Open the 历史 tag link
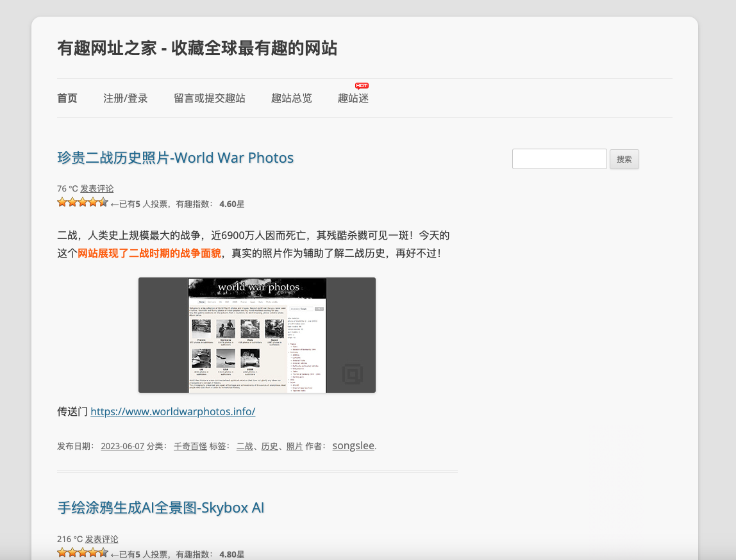 (269, 446)
